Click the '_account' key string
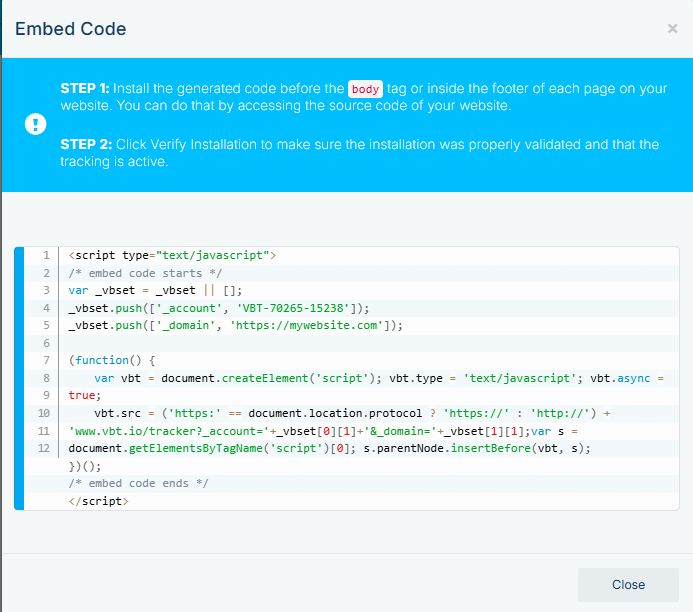The image size is (693, 612). pyautogui.click(x=189, y=308)
